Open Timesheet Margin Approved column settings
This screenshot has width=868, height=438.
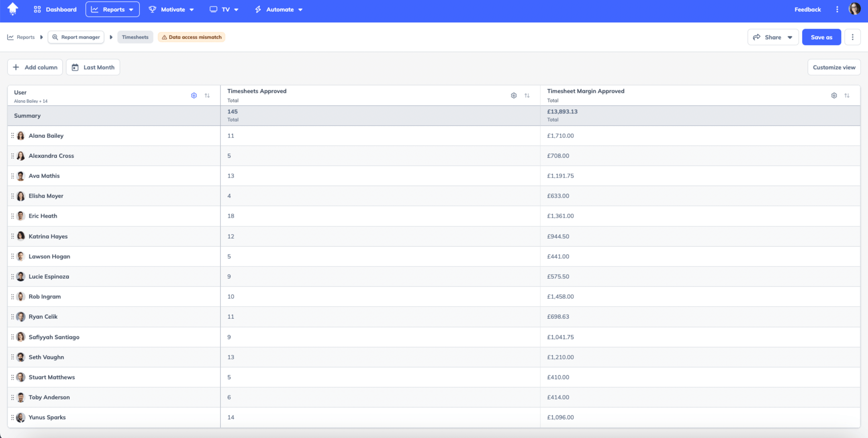834,95
